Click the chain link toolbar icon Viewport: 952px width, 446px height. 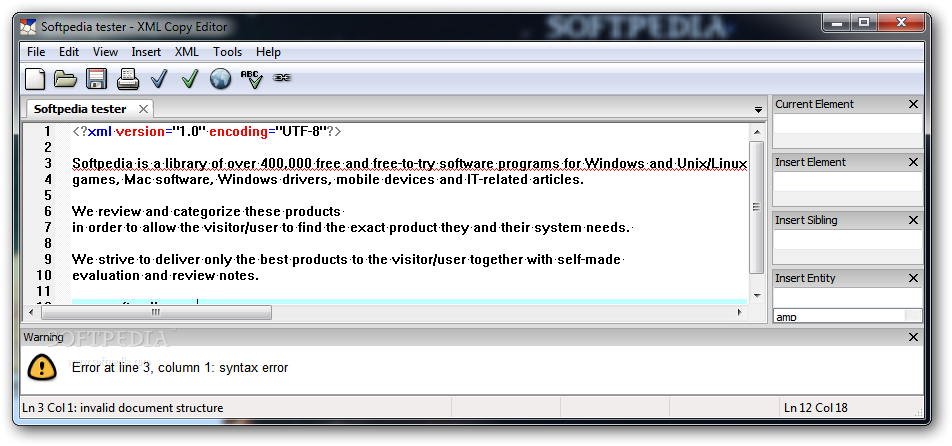pos(282,78)
